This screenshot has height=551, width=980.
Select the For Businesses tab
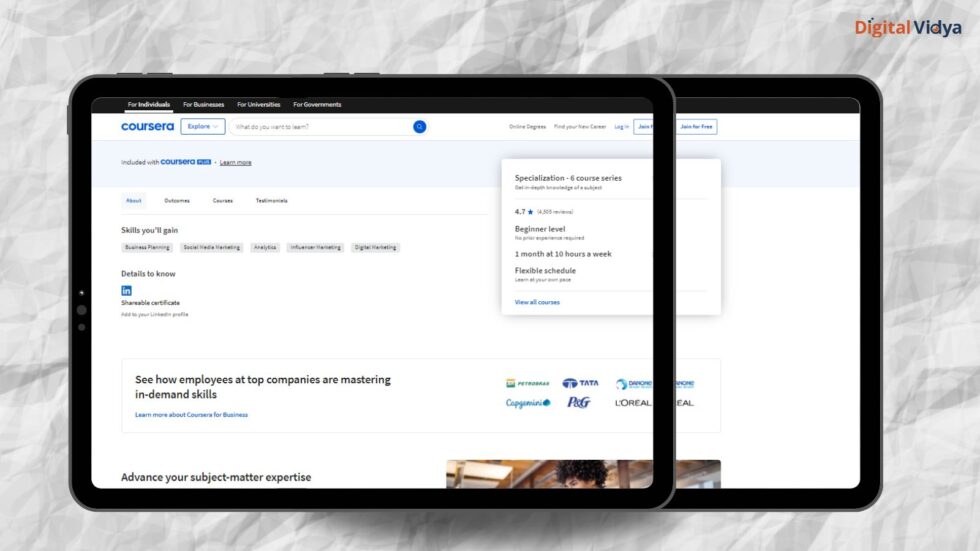tap(203, 104)
